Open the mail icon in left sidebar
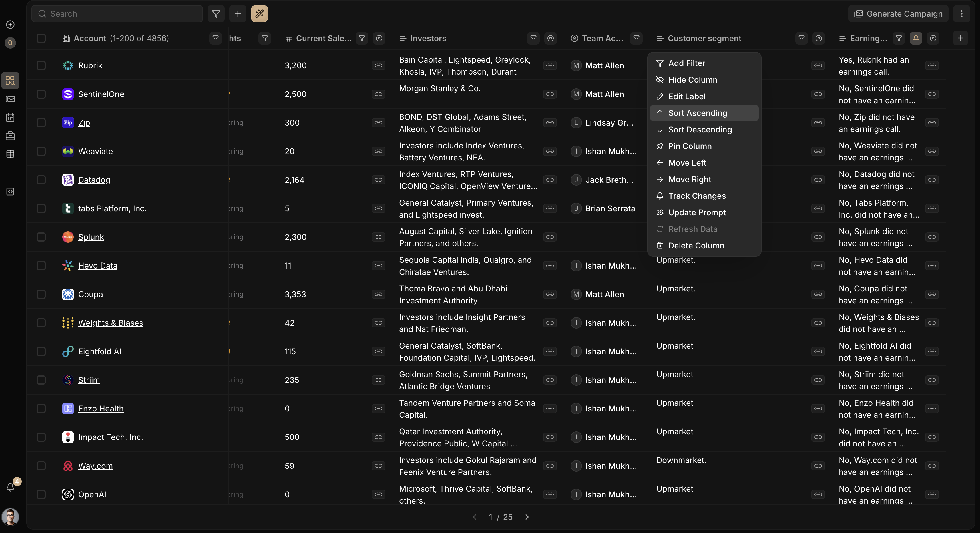 click(10, 99)
